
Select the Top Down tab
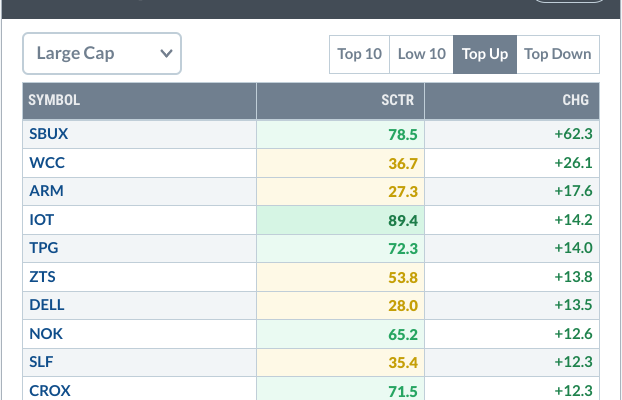coord(558,54)
